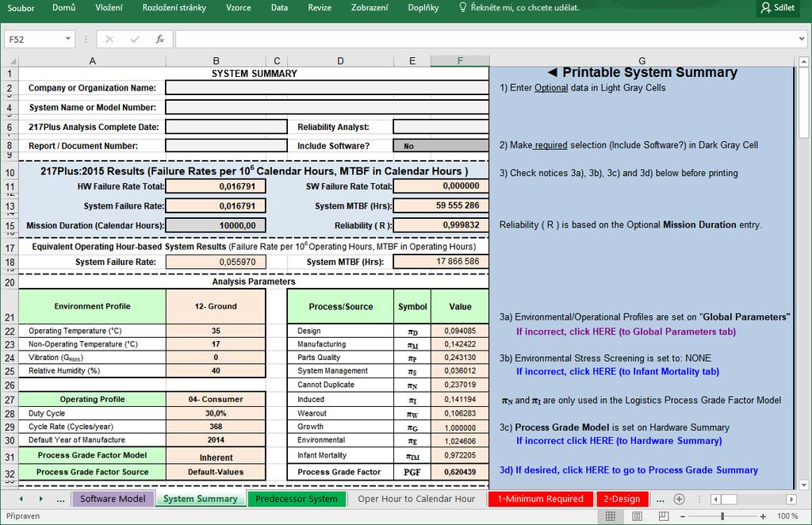The width and height of the screenshot is (812, 525).
Task: Select the 04- Consumer operating profile cell
Action: point(216,400)
